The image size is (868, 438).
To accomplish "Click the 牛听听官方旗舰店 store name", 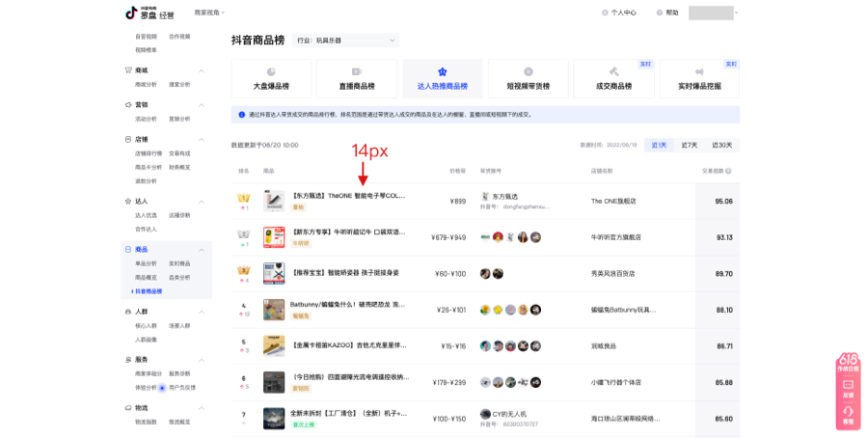I will (x=616, y=237).
